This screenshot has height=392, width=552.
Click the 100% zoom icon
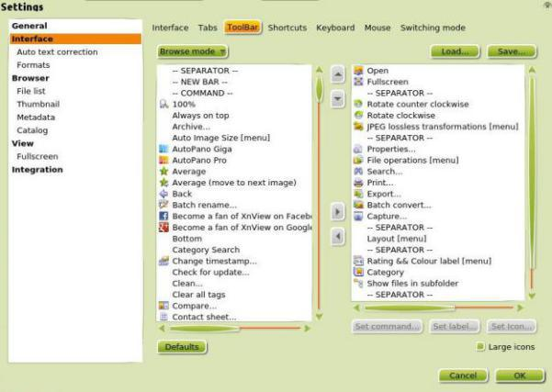[163, 104]
